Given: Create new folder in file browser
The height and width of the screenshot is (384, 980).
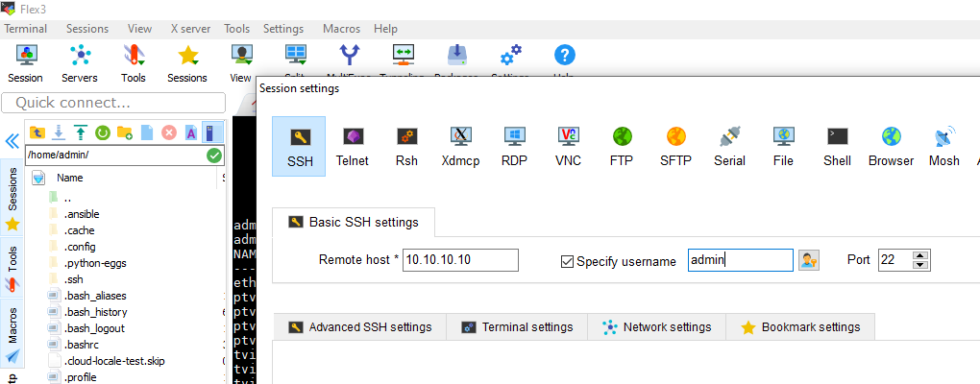Looking at the screenshot, I should tap(124, 132).
